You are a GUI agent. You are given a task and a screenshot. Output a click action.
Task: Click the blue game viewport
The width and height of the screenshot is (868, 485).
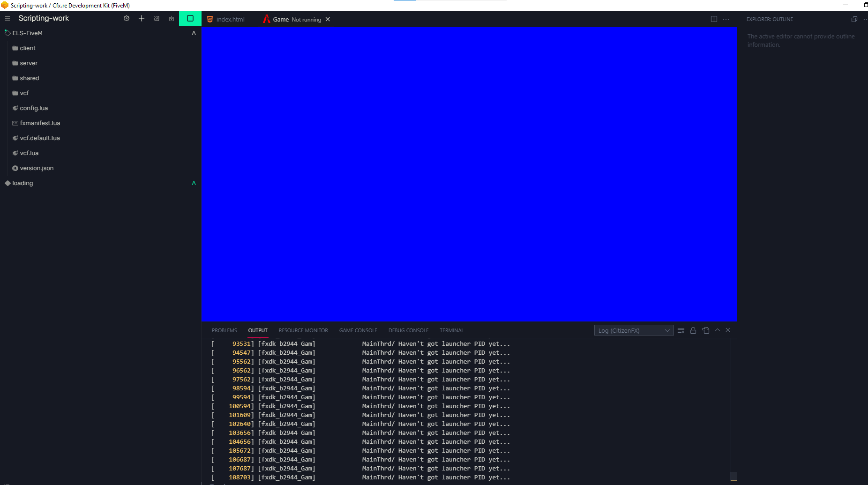point(469,174)
